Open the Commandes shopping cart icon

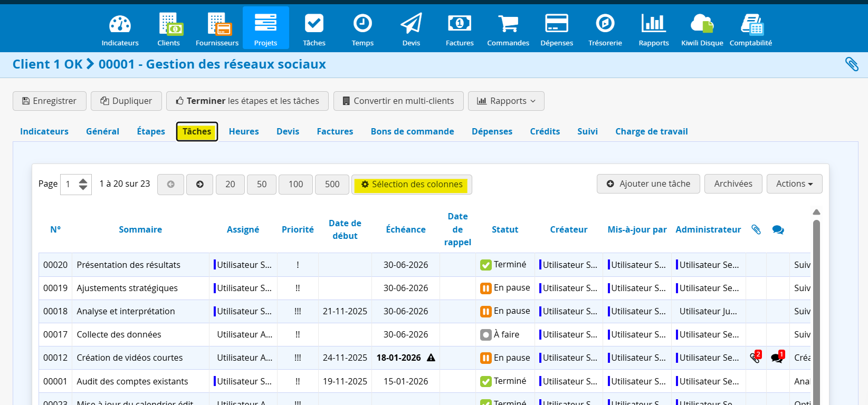tap(508, 24)
